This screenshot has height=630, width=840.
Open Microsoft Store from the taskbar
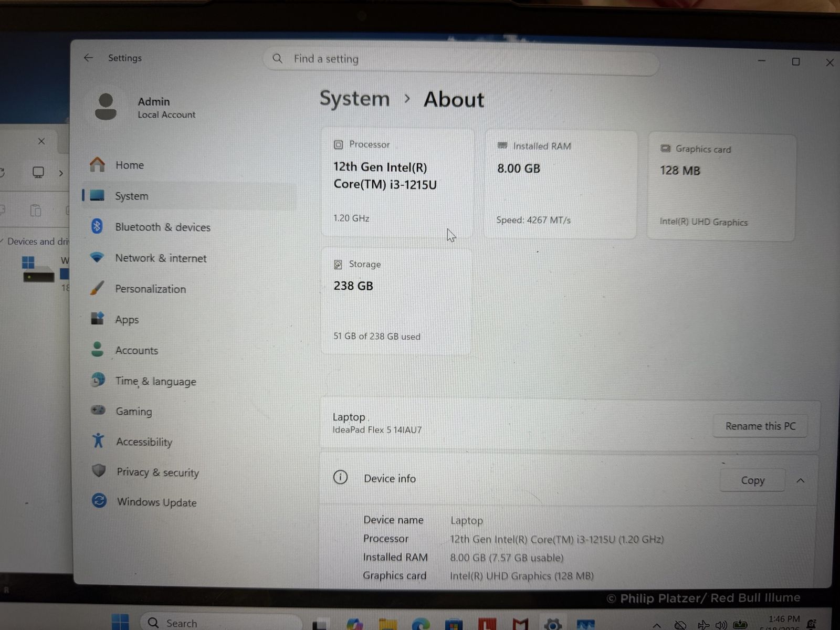coord(454,624)
